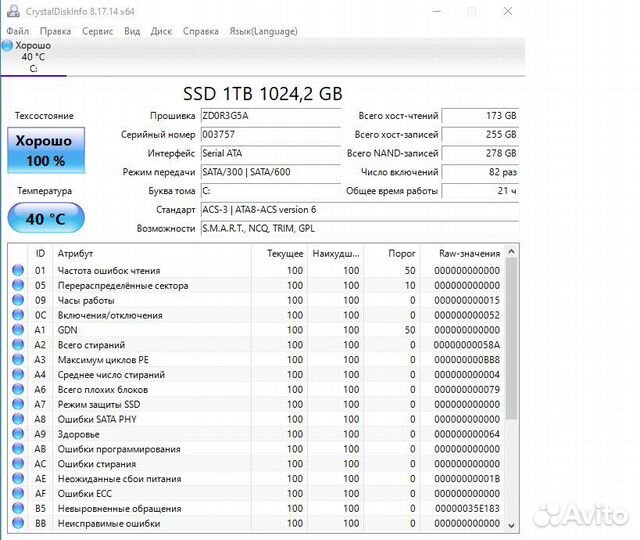Click the CrystalDiskInfo app icon in title bar
Viewport: 640px width, 540px height.
(8, 12)
